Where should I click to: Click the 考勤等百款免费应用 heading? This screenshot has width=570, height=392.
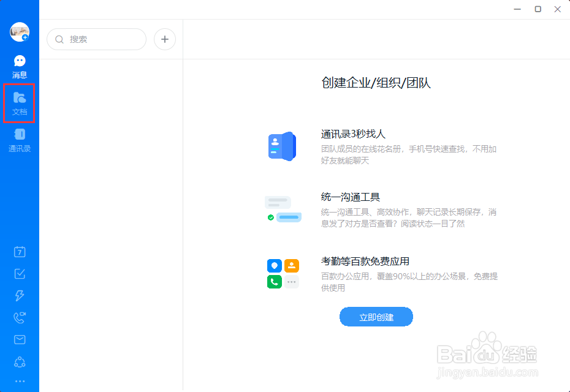[x=365, y=261]
